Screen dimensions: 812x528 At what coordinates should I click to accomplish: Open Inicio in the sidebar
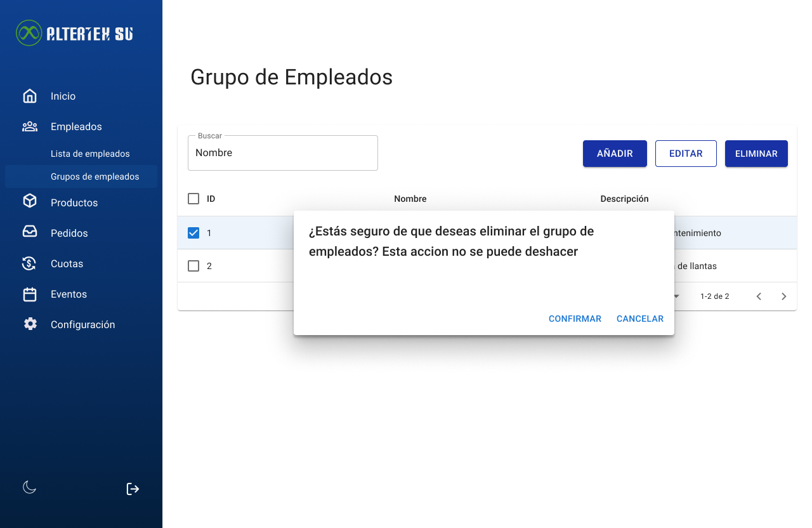click(x=81, y=96)
